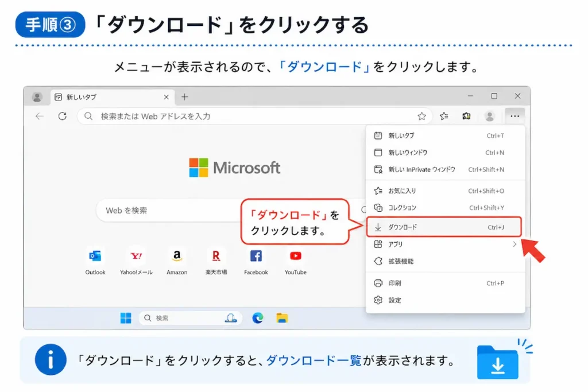This screenshot has width=588, height=392.
Task: Choose 印刷 in the menu
Action: (x=445, y=283)
